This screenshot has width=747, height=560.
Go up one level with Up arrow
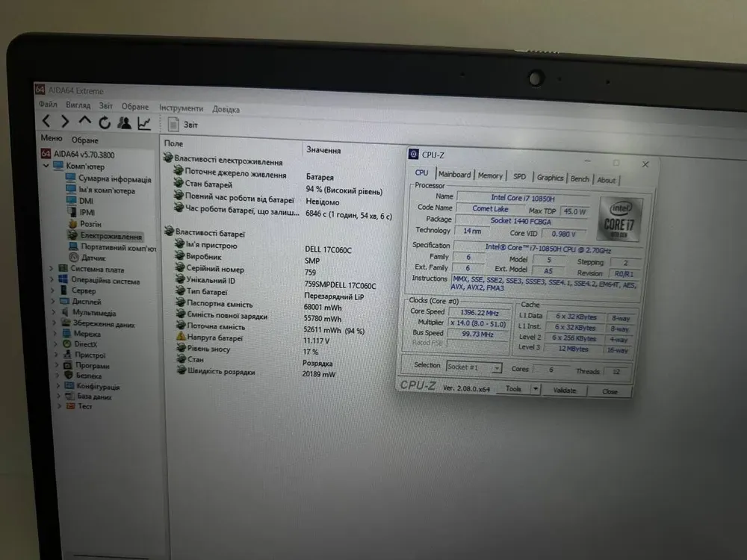[x=84, y=122]
